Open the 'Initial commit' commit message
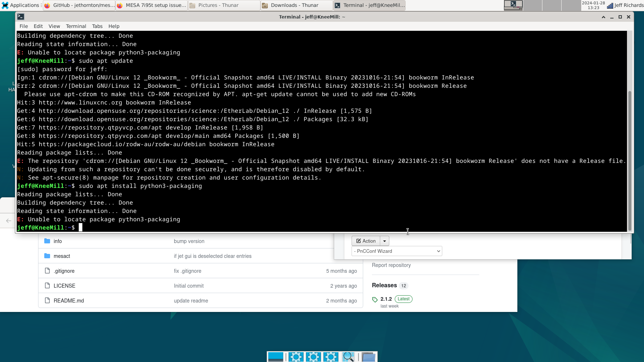The image size is (644, 362). (x=189, y=286)
